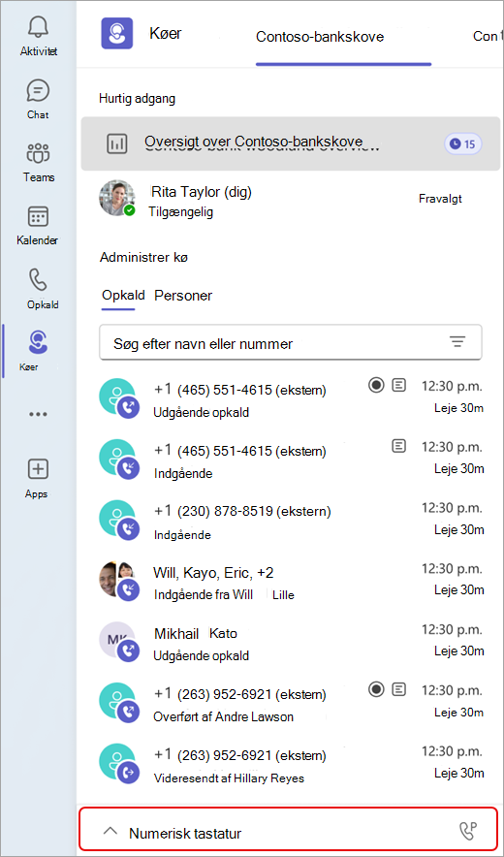Open Opkald phone icon in sidebar

(38, 280)
